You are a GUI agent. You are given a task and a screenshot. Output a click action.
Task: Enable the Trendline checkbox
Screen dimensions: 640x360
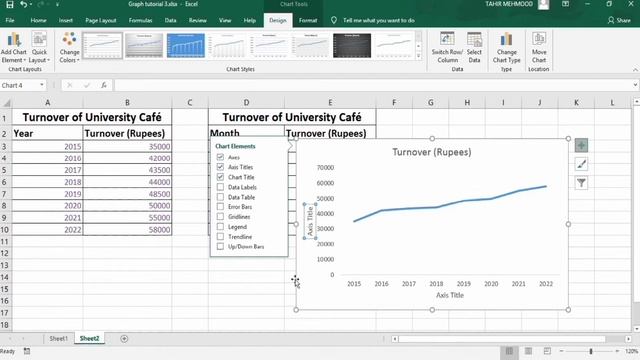[220, 236]
